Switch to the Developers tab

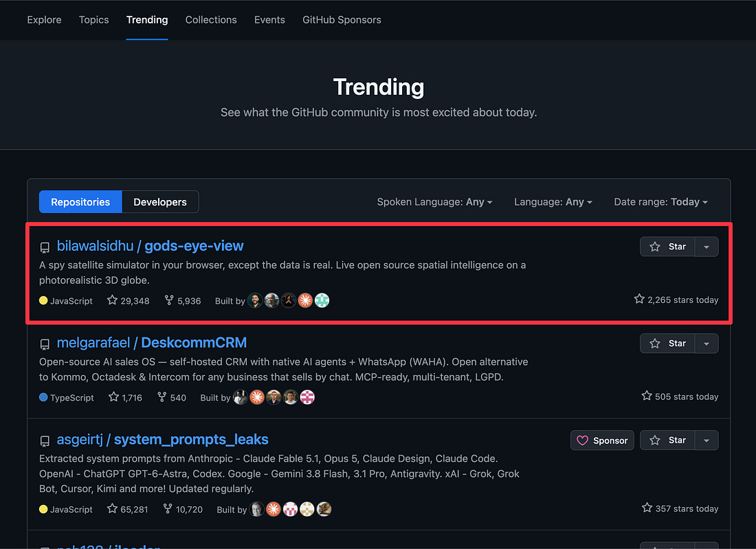tap(160, 202)
